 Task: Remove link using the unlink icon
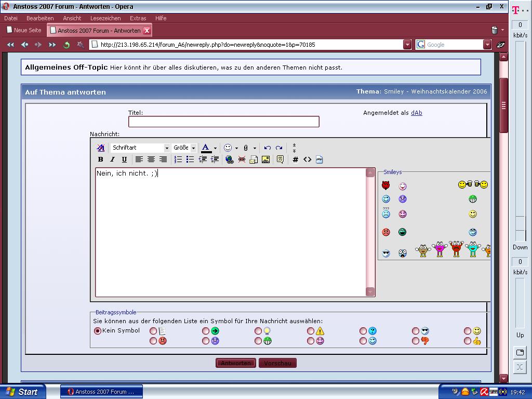click(242, 159)
